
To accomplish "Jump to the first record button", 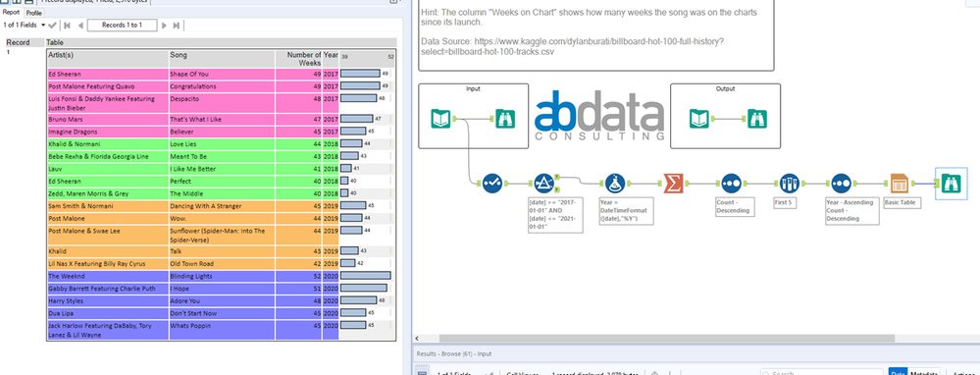I will click(68, 26).
